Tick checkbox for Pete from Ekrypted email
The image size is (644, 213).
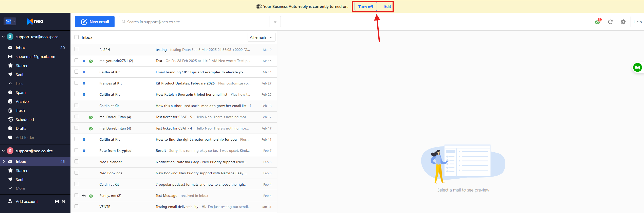tap(77, 150)
